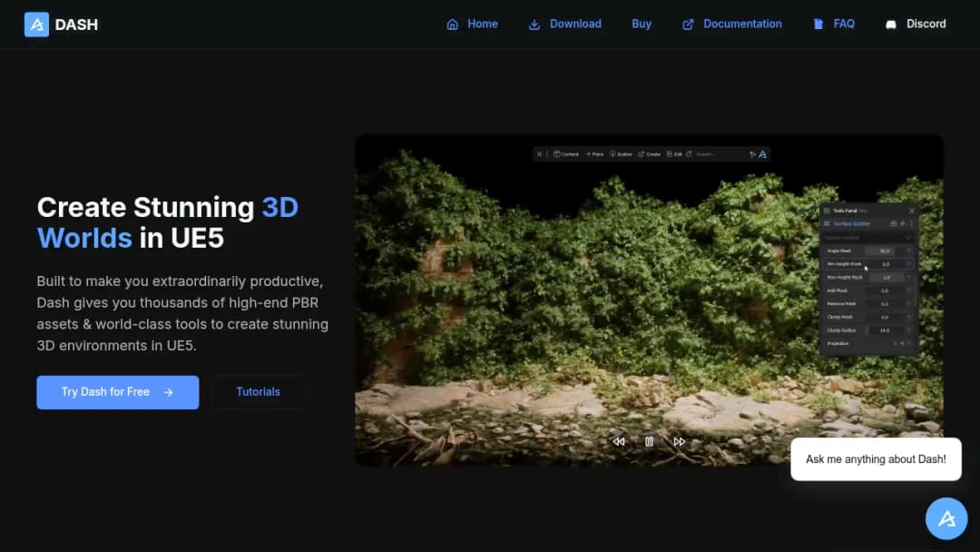Click the Home house icon
This screenshot has height=552, width=980.
click(x=453, y=25)
